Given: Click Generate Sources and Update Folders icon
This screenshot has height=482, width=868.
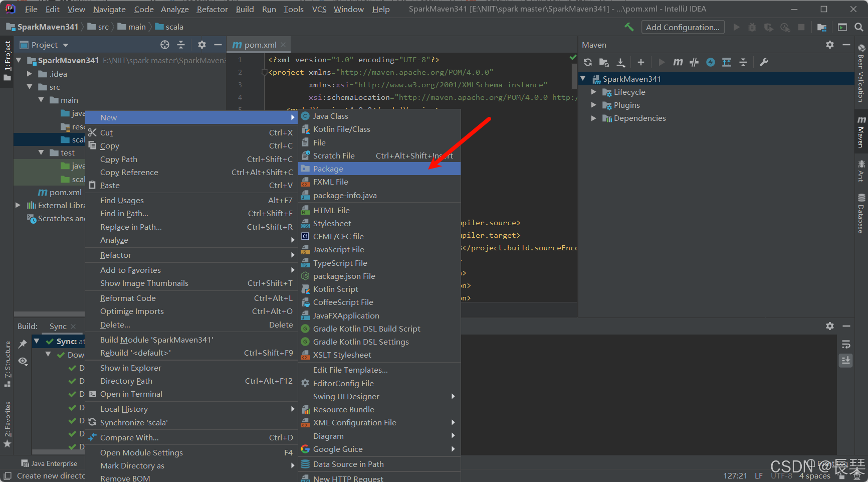Looking at the screenshot, I should [604, 62].
